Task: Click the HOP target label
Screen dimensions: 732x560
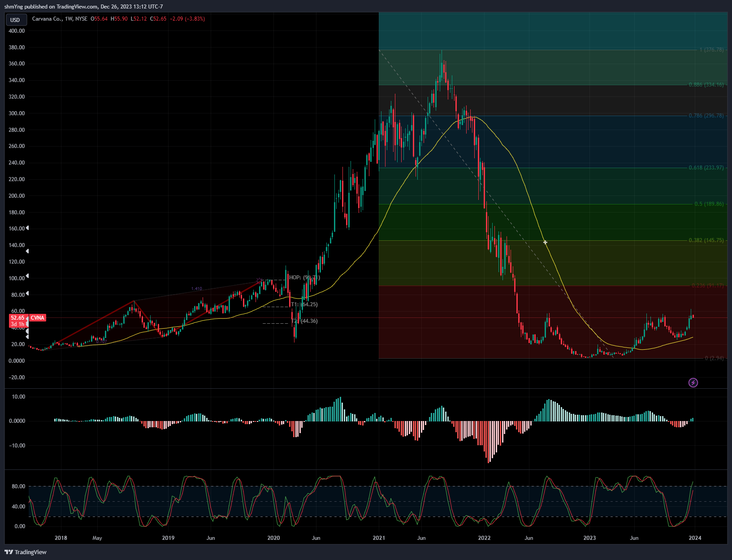Action: coord(304,278)
